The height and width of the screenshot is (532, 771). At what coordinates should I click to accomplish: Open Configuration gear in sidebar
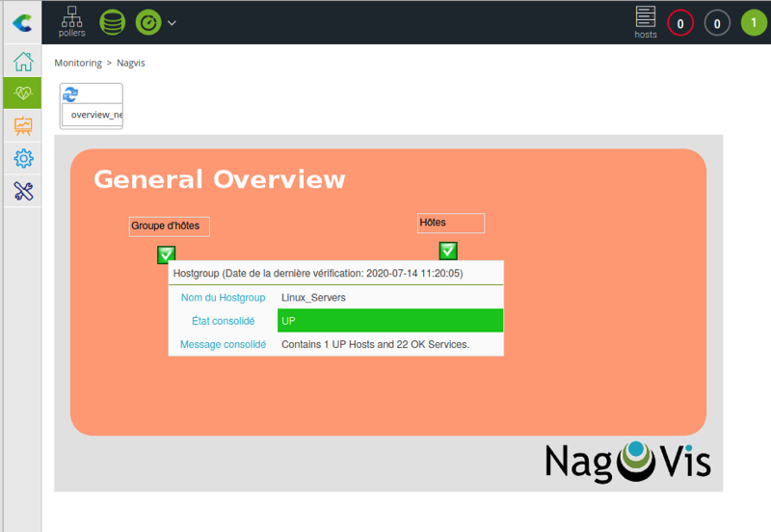click(x=22, y=158)
